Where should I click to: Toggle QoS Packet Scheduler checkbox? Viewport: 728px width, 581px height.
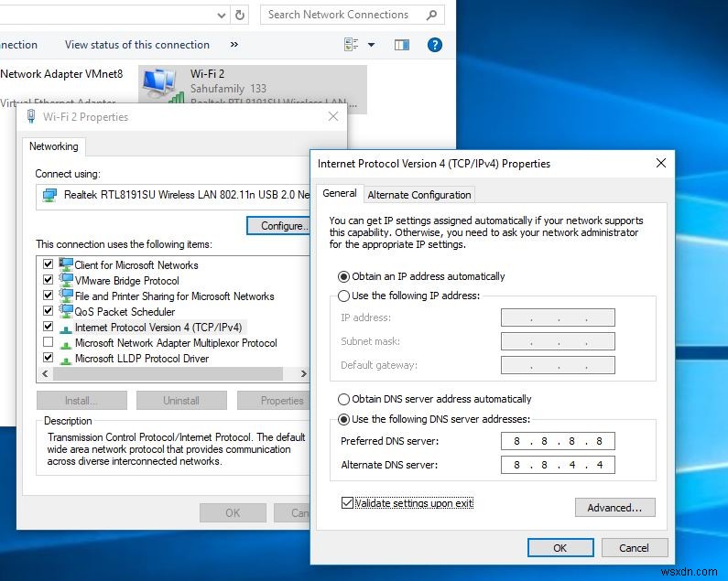(48, 310)
